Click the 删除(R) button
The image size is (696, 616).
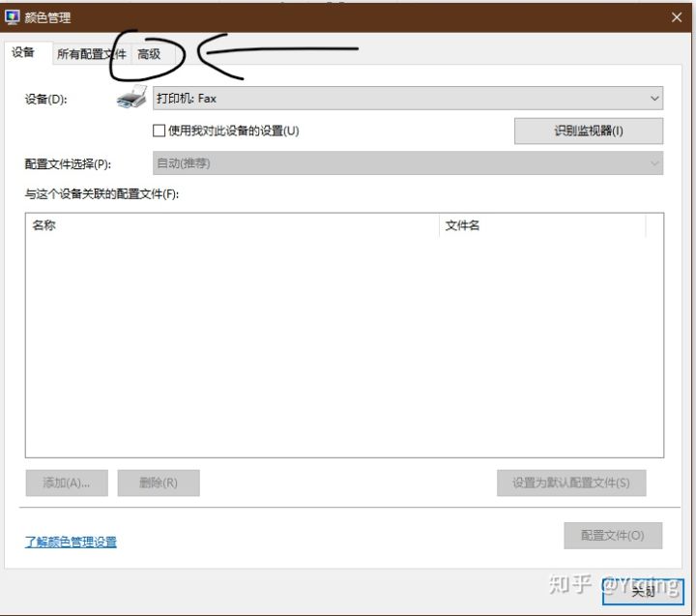pyautogui.click(x=159, y=483)
